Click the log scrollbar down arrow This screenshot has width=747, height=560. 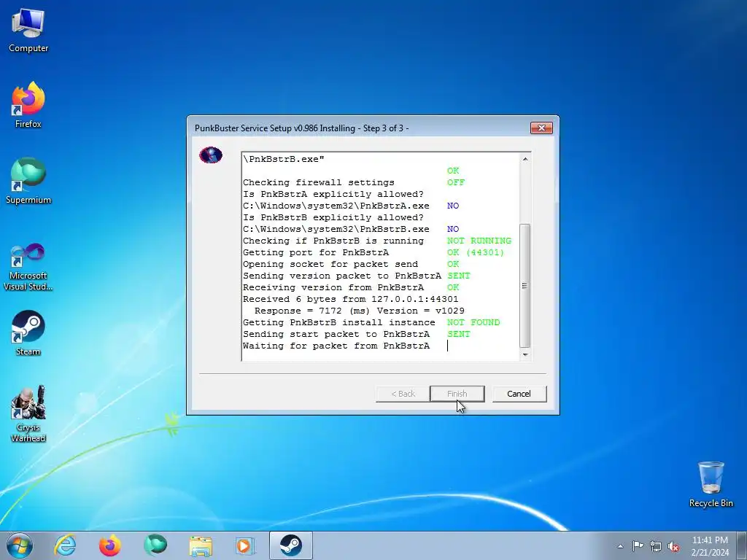point(525,354)
